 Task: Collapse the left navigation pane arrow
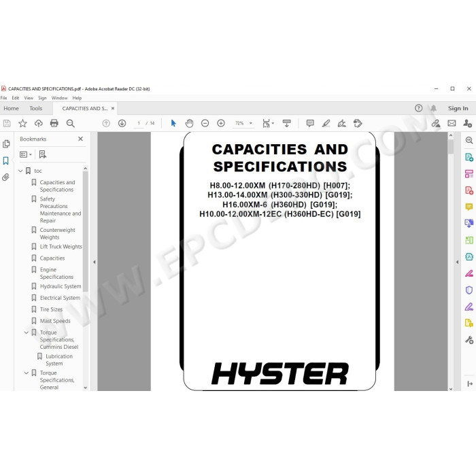pyautogui.click(x=94, y=262)
